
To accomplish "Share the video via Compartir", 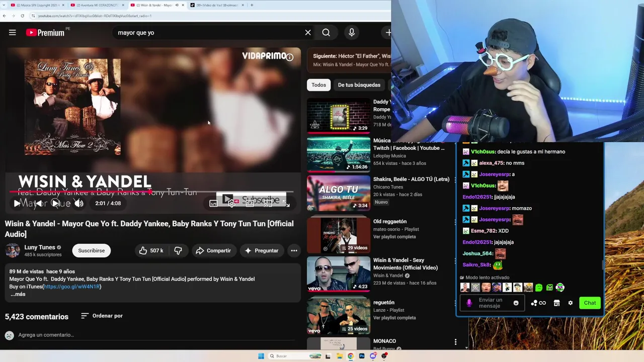I will (x=213, y=250).
